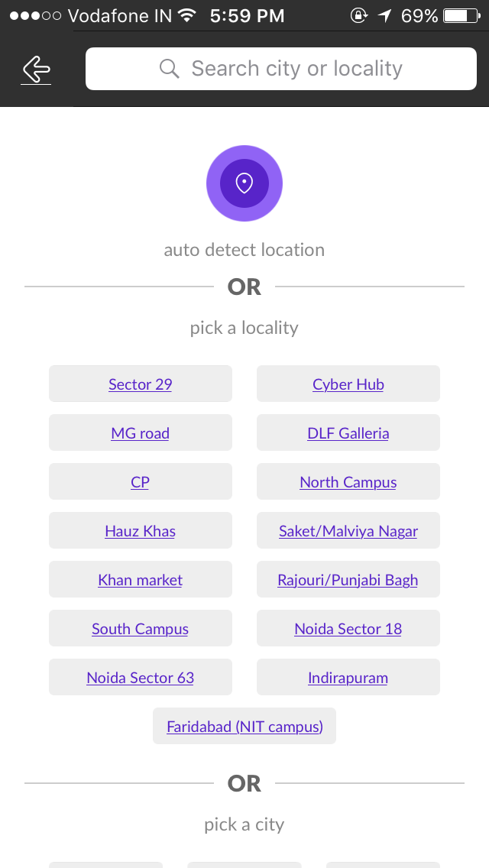
Task: Tap Noida Sector 63 locality
Action: pyautogui.click(x=141, y=678)
